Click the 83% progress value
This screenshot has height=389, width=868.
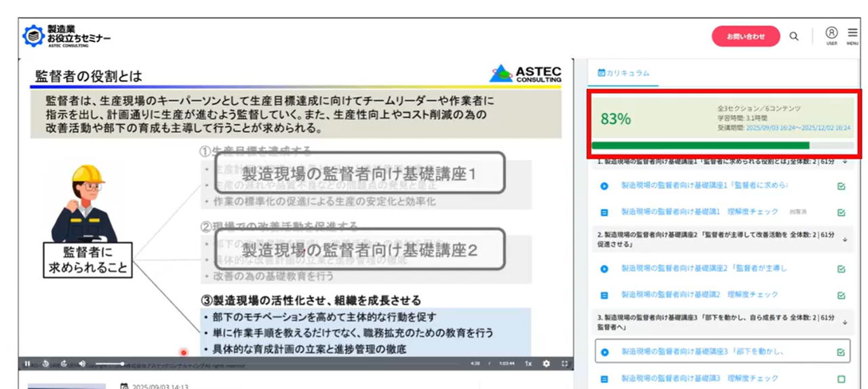616,119
